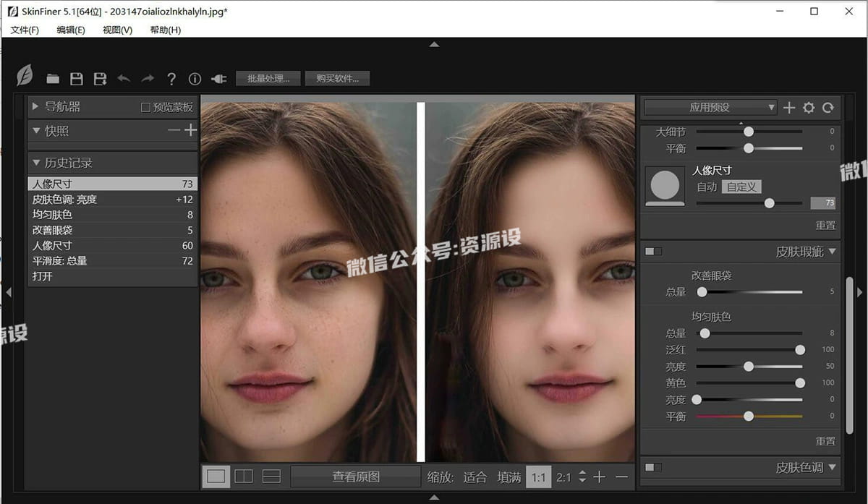Show the about info icon
Image resolution: width=868 pixels, height=504 pixels.
tap(195, 79)
